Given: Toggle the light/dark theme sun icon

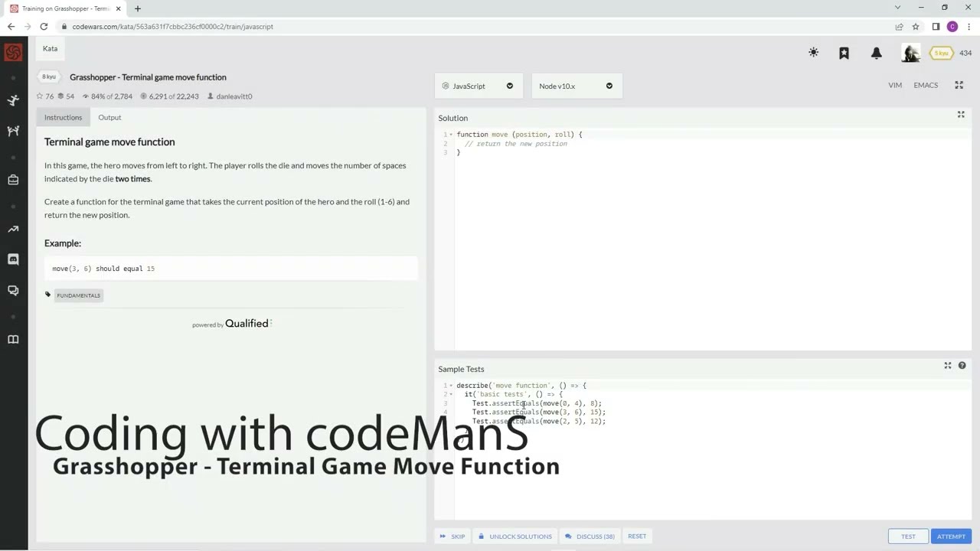Looking at the screenshot, I should [x=813, y=53].
